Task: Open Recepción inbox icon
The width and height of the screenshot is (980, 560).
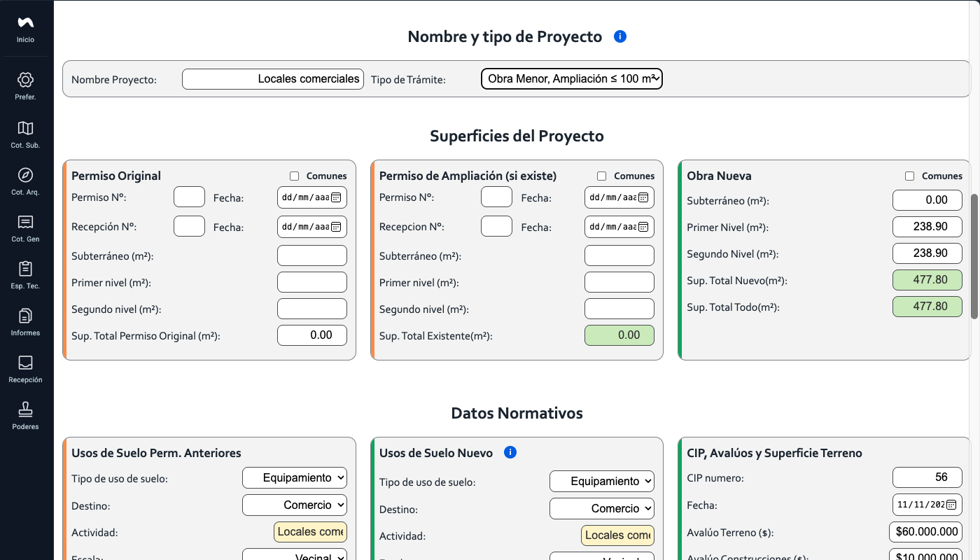Action: [25, 363]
